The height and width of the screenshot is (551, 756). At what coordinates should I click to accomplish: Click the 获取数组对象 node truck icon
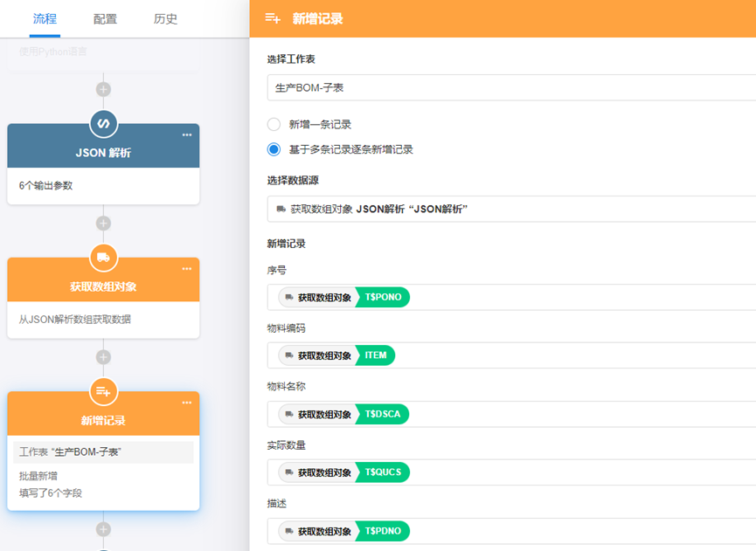point(103,257)
